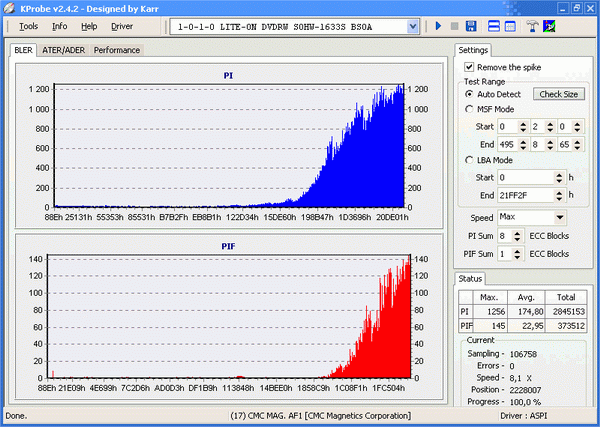Adjust the MSF End seconds spinner showing 8

point(550,145)
